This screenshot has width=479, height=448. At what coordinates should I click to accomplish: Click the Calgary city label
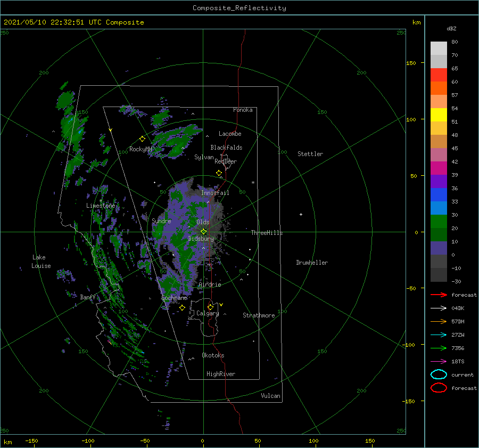click(208, 313)
